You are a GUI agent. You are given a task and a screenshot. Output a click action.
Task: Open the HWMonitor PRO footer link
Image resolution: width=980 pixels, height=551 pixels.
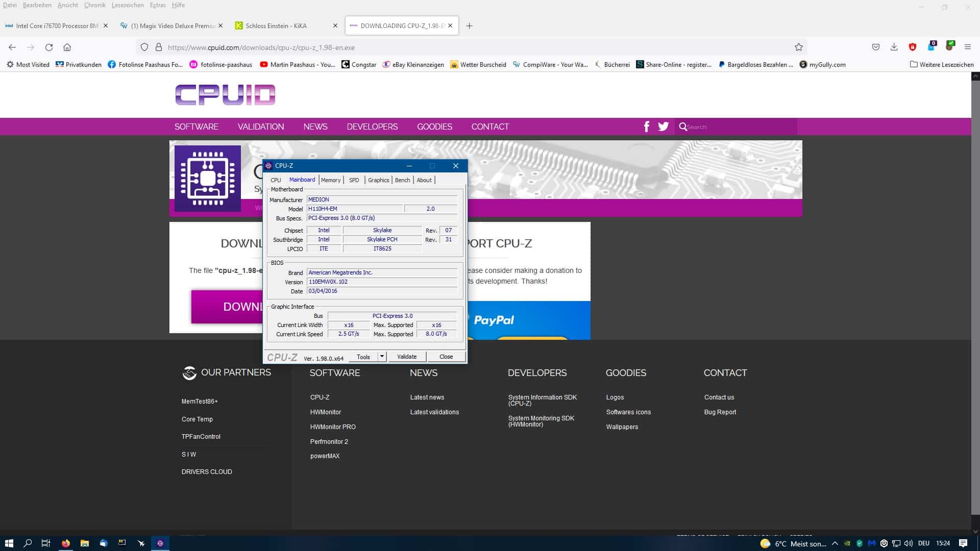(x=333, y=427)
